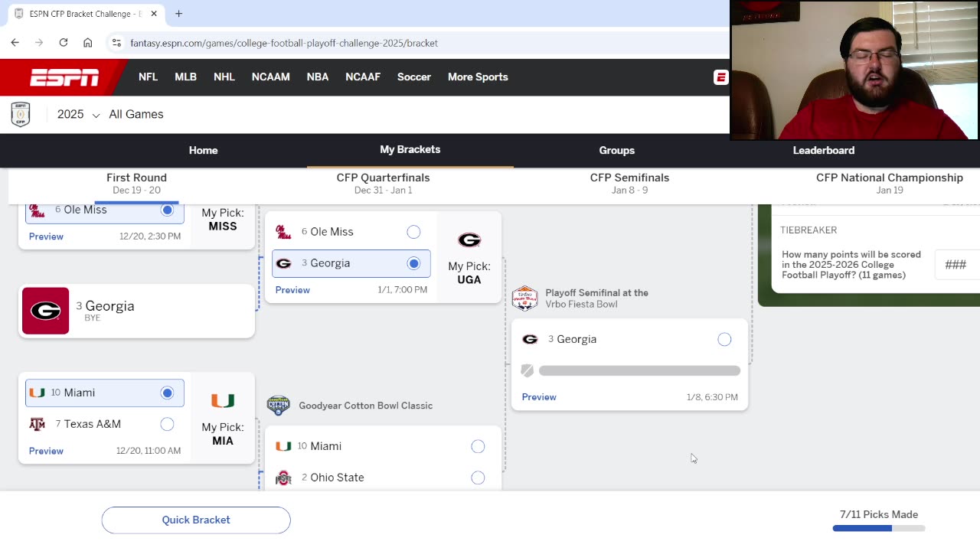Screen dimensions: 980x551
Task: Click the picks made progress bar
Action: tap(879, 528)
